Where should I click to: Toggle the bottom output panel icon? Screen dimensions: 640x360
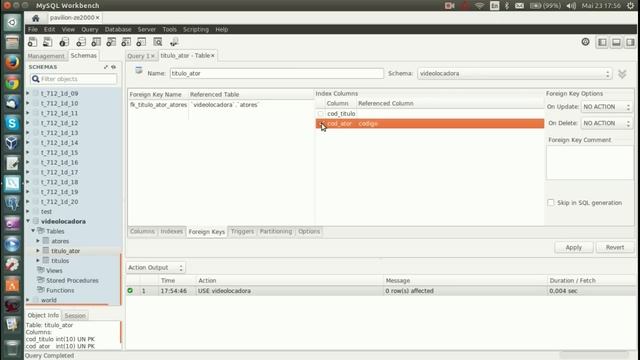click(616, 42)
